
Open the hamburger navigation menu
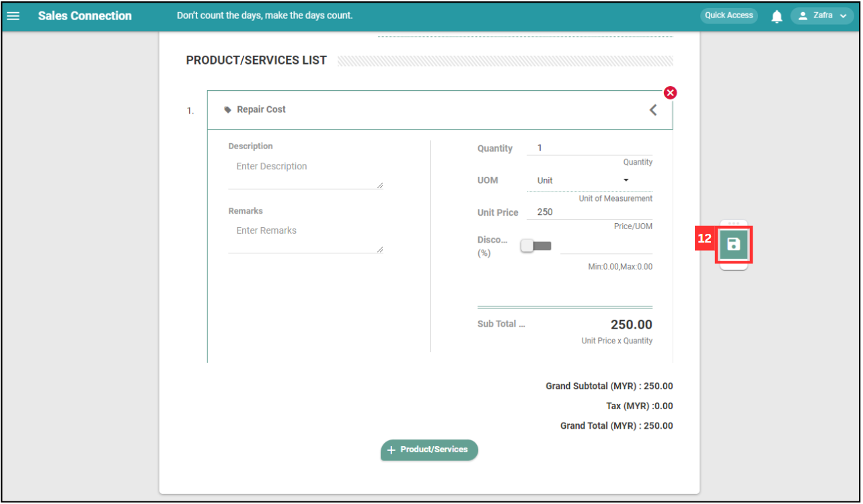pyautogui.click(x=13, y=15)
